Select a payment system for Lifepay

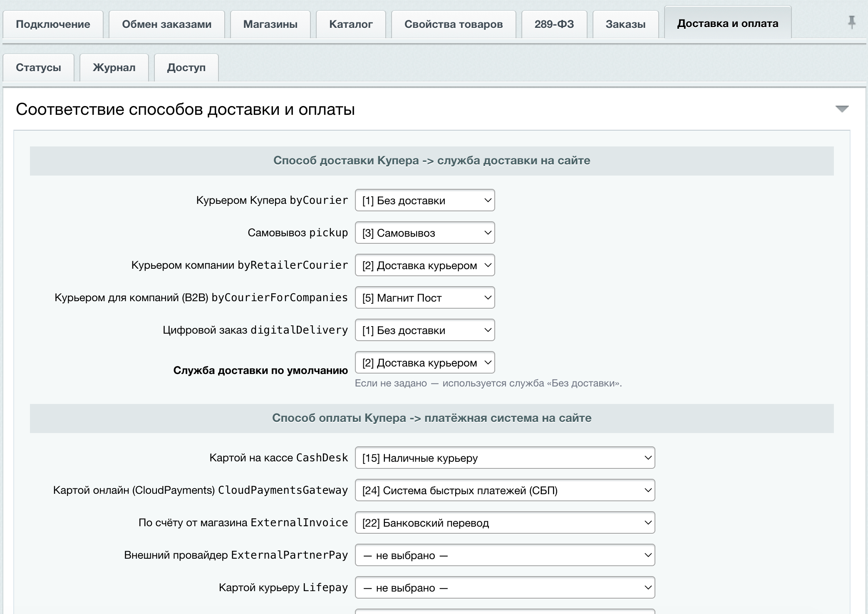(x=505, y=587)
